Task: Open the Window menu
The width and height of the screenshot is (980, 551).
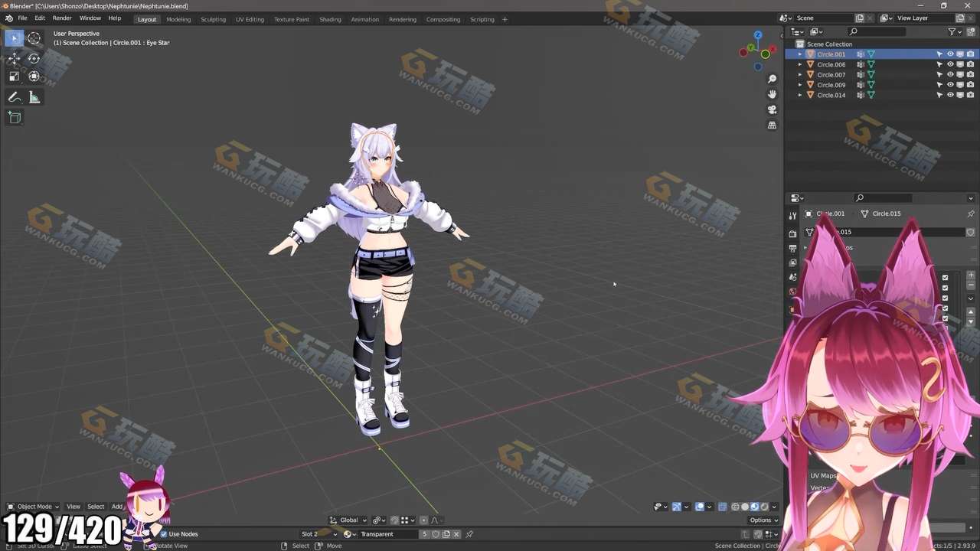Action: (x=90, y=18)
